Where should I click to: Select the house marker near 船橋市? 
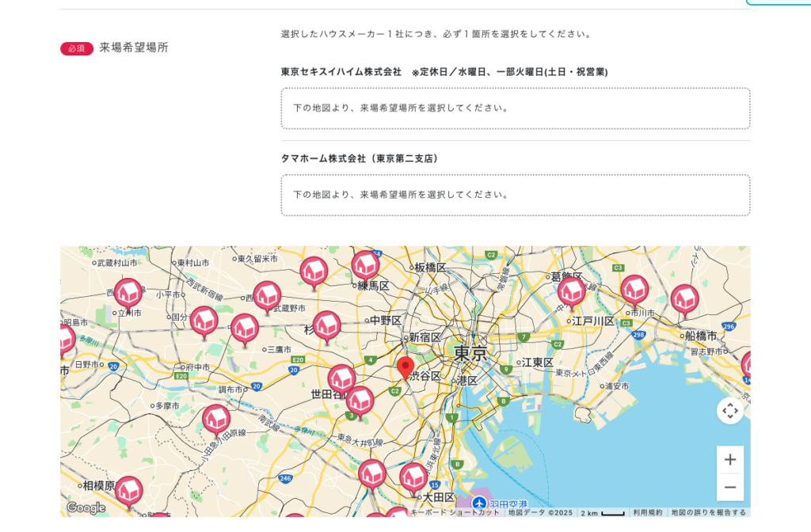(x=684, y=299)
